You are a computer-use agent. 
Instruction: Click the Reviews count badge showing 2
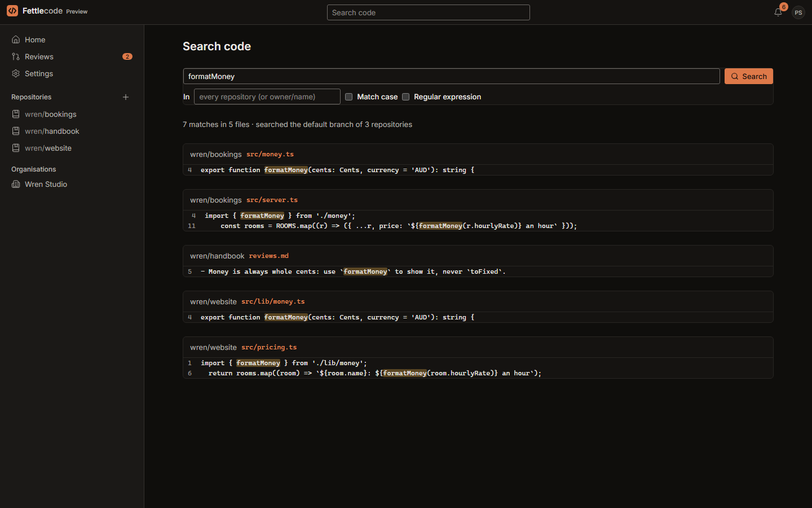coord(127,56)
